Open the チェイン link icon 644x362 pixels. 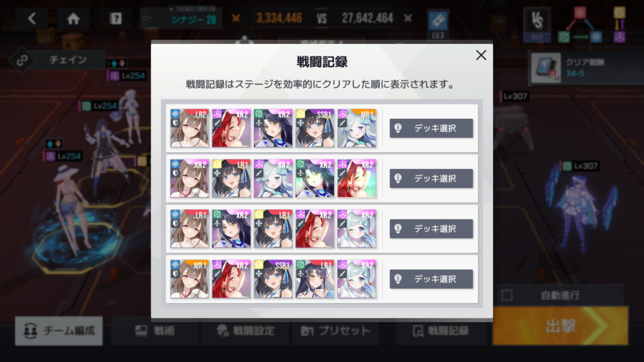[22, 60]
